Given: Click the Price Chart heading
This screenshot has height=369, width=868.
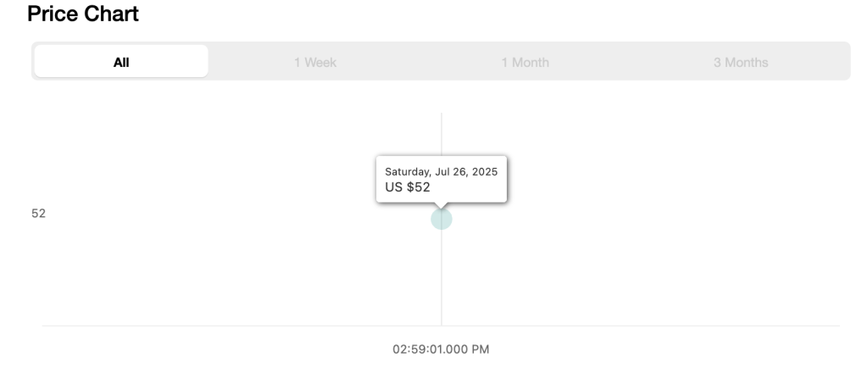Looking at the screenshot, I should 83,14.
